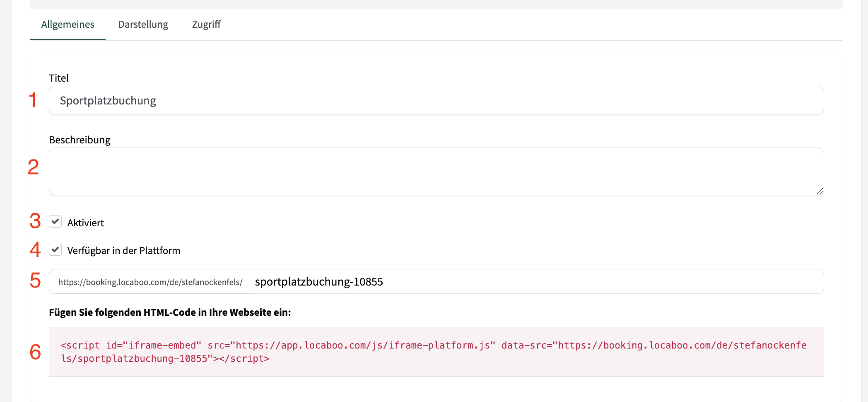Click the Aktiviert label text
This screenshot has width=868, height=402.
point(85,223)
